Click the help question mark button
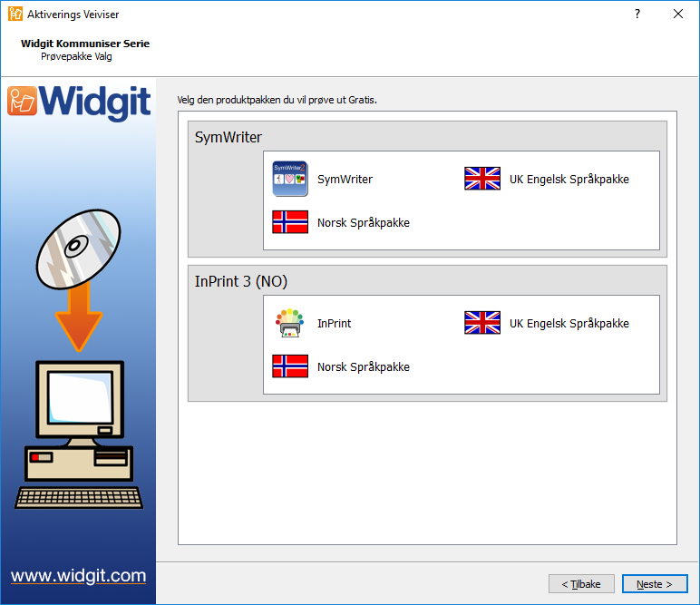Screen dimensions: 700x605 coord(637,14)
